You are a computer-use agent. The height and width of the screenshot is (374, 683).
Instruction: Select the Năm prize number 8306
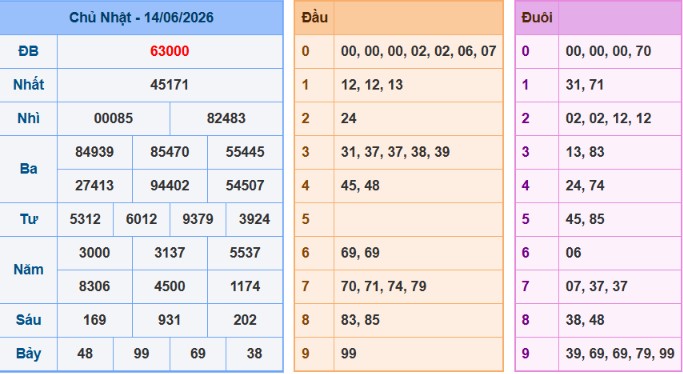click(x=95, y=286)
